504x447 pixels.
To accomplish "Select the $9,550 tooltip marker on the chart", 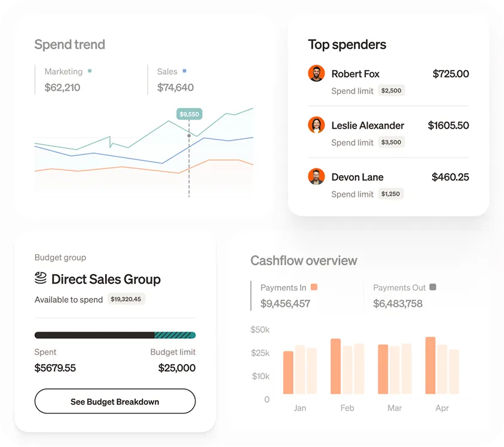I will 188,113.
